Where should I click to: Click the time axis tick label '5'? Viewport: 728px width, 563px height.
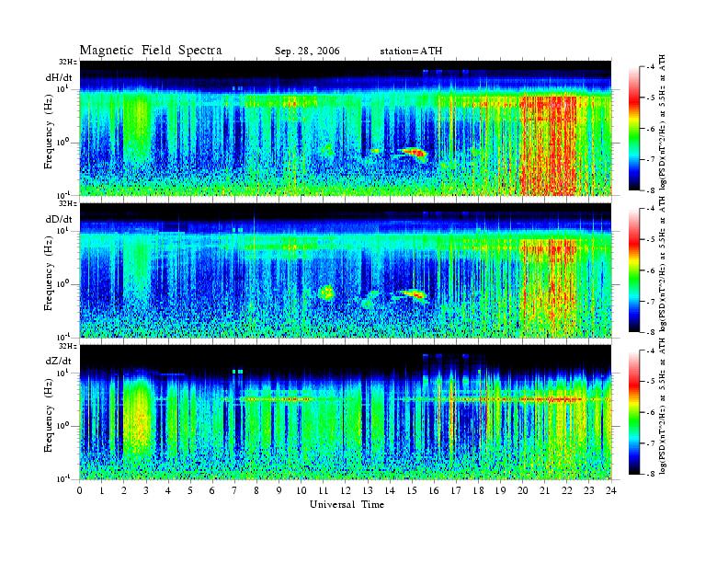(x=190, y=491)
